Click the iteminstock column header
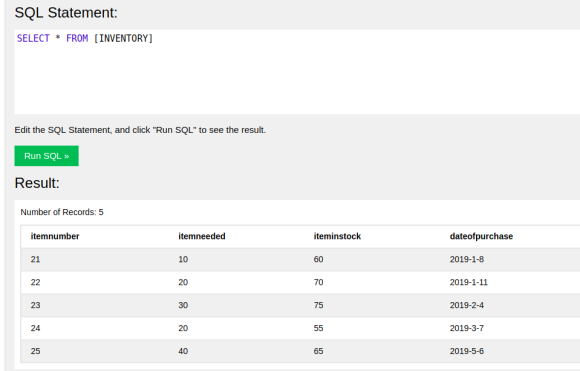The image size is (580, 371). click(337, 236)
